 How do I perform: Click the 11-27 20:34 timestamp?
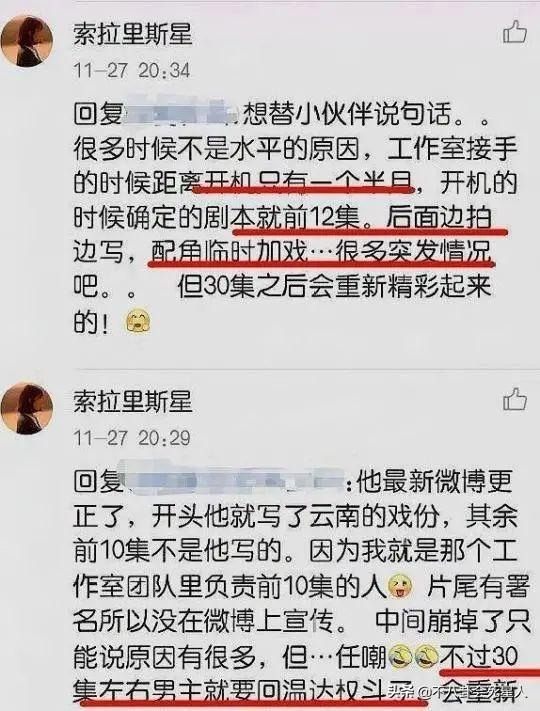[131, 71]
